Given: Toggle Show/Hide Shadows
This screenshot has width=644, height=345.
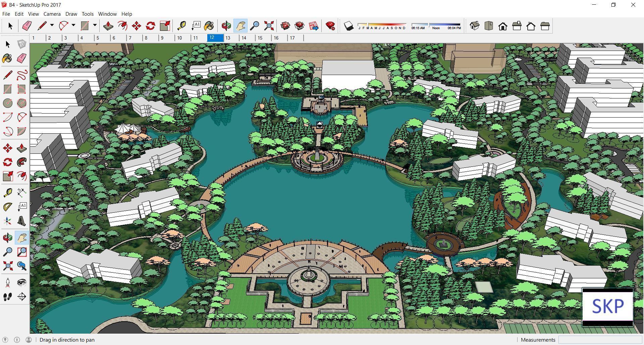Looking at the screenshot, I should (x=349, y=26).
